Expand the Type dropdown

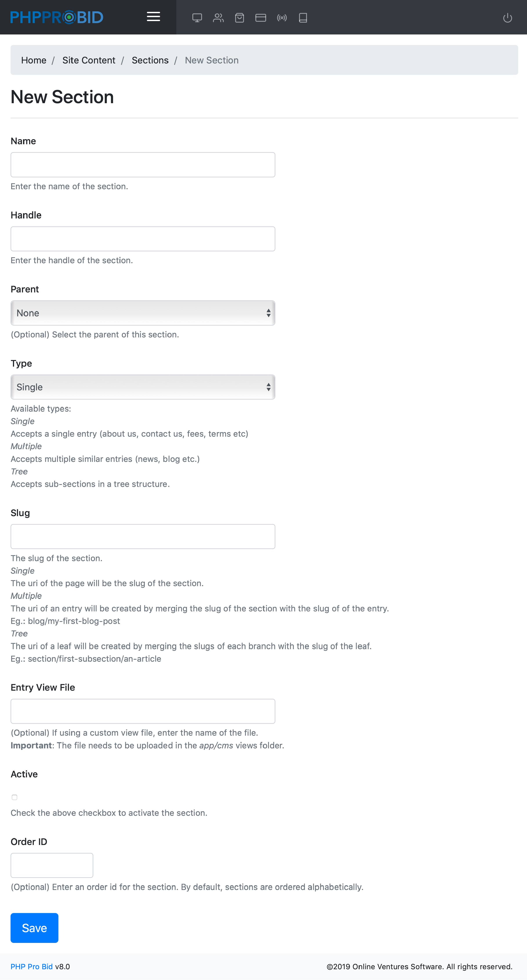click(x=143, y=387)
